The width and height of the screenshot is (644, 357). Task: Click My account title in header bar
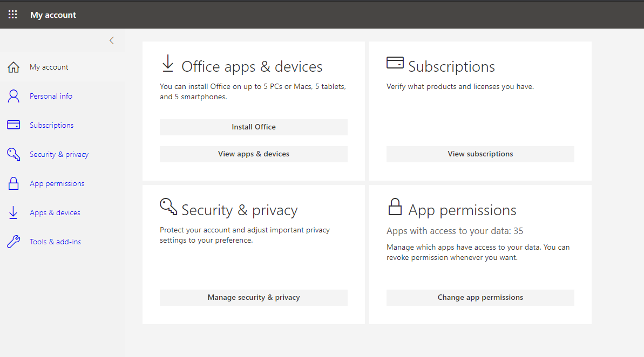pos(53,15)
